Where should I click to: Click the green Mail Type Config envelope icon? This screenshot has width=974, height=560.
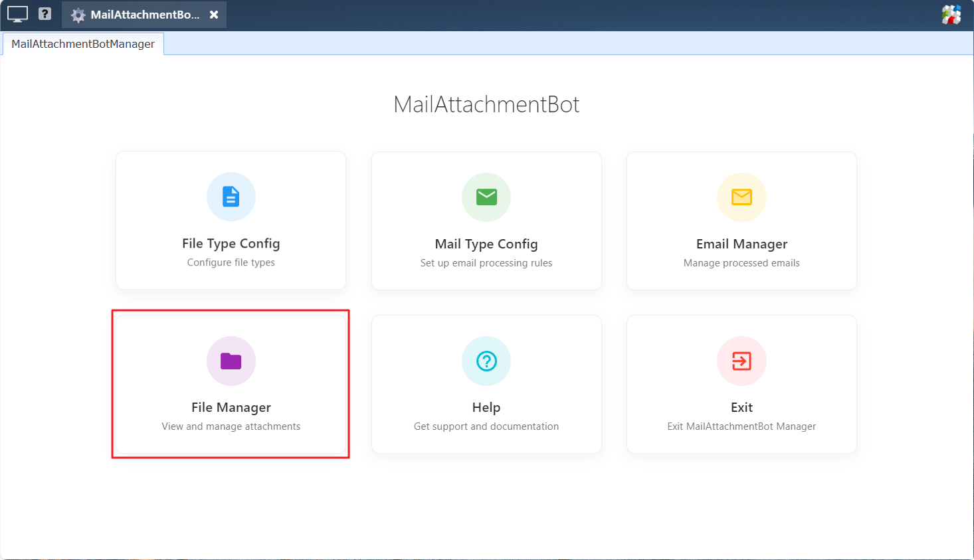[486, 197]
